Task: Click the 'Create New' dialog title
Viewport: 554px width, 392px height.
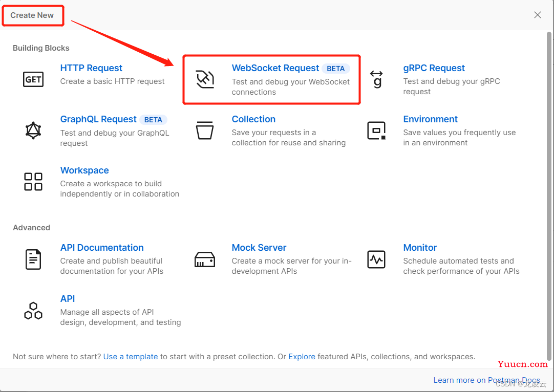Action: pyautogui.click(x=32, y=15)
